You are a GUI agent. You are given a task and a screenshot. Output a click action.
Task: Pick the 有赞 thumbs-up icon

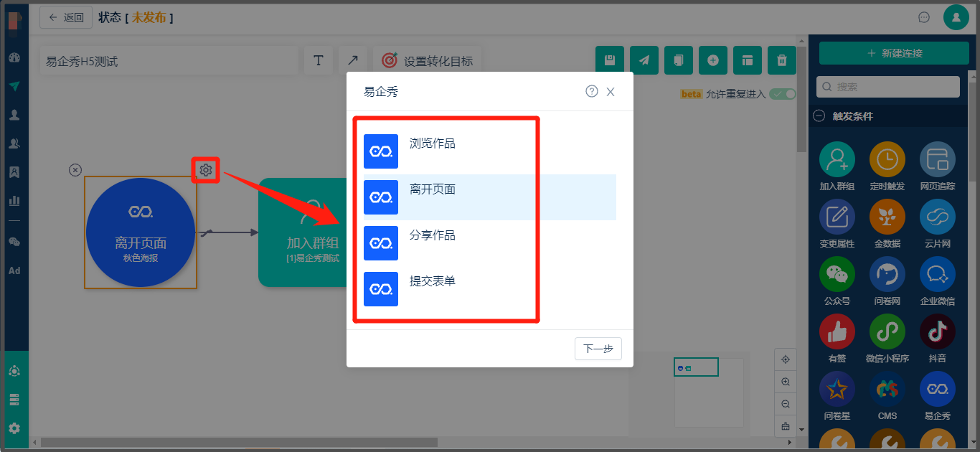[x=837, y=331]
